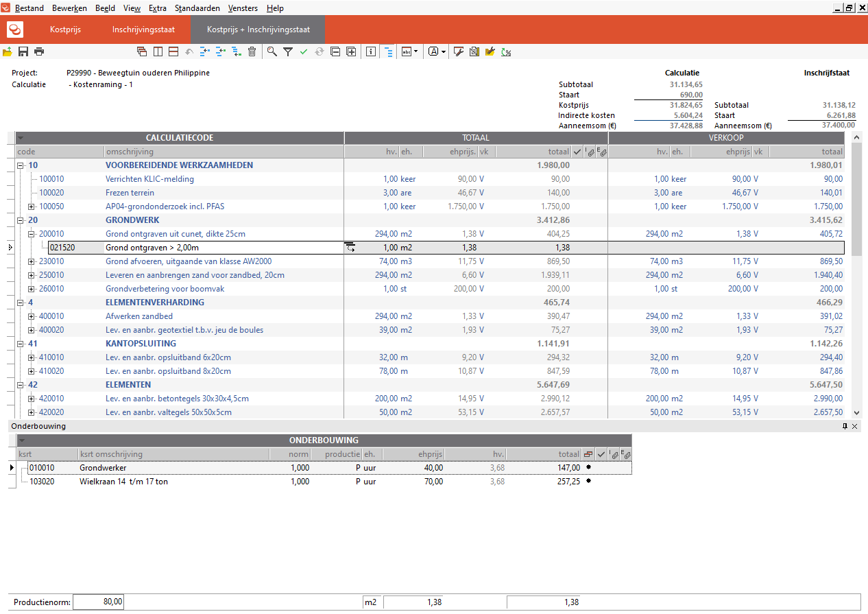Screen dimensions: 868x614
Task: Click the 'abc' text field toolbar icon
Action: pyautogui.click(x=407, y=51)
